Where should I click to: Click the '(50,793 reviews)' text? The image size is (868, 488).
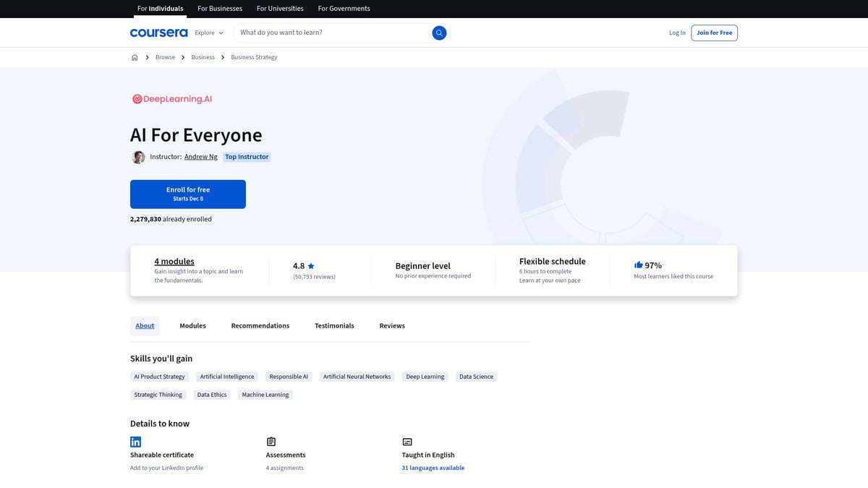tap(314, 277)
